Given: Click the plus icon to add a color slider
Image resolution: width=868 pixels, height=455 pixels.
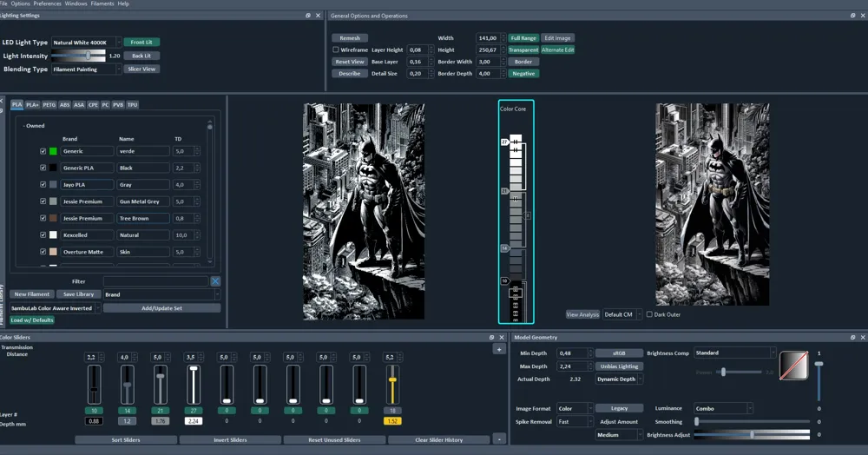Looking at the screenshot, I should point(499,349).
